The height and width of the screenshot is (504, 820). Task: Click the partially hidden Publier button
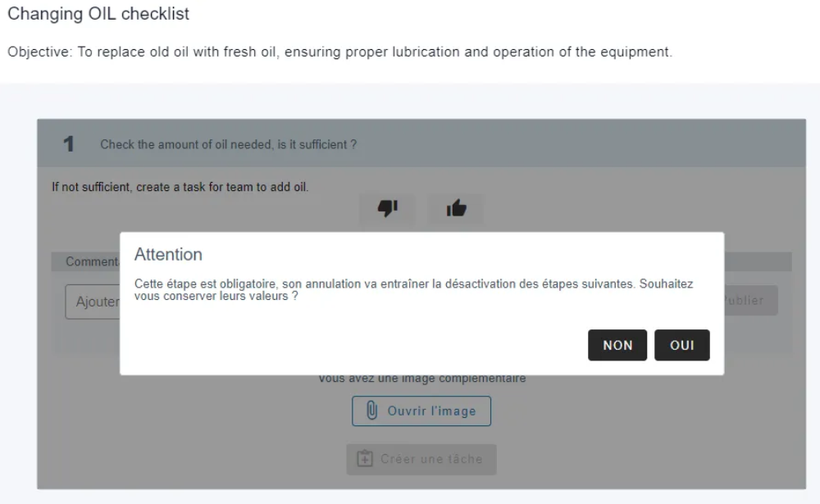click(751, 300)
